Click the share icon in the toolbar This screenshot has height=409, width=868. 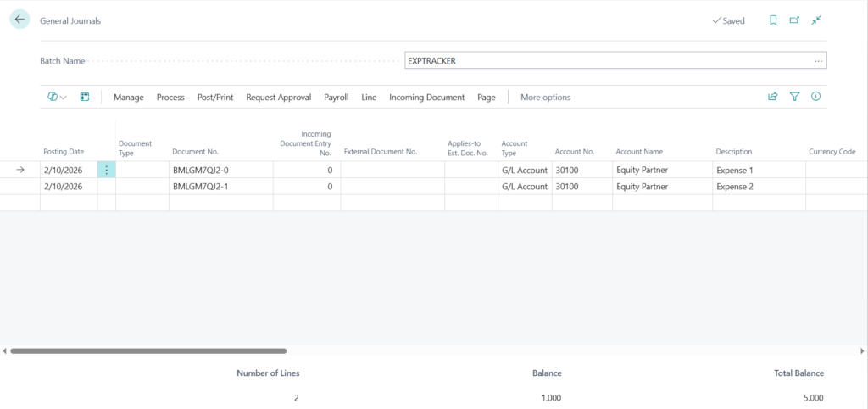coord(773,97)
